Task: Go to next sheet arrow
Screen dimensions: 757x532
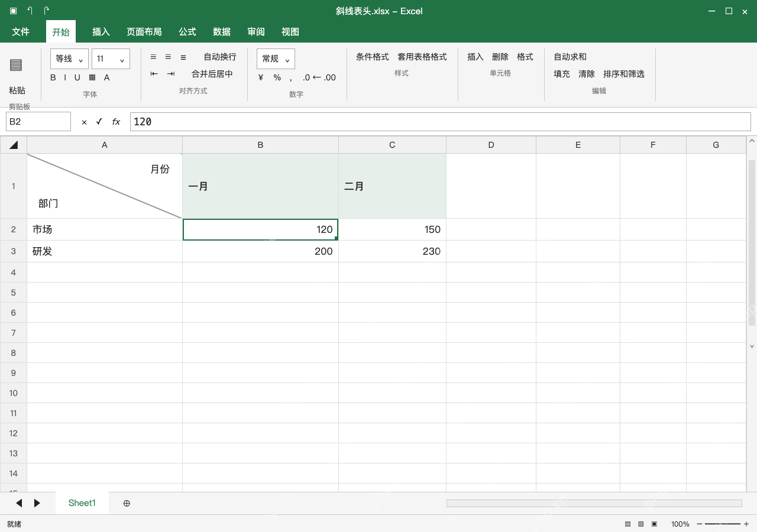Action: [37, 503]
